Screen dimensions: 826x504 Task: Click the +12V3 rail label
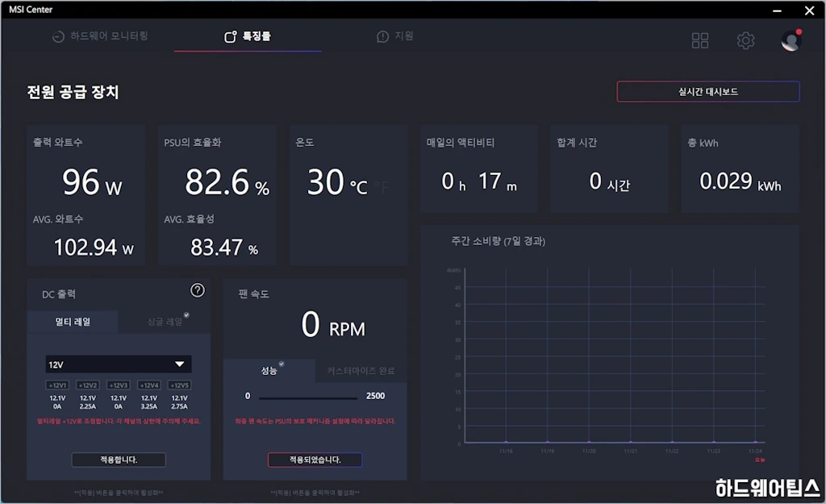pyautogui.click(x=118, y=385)
